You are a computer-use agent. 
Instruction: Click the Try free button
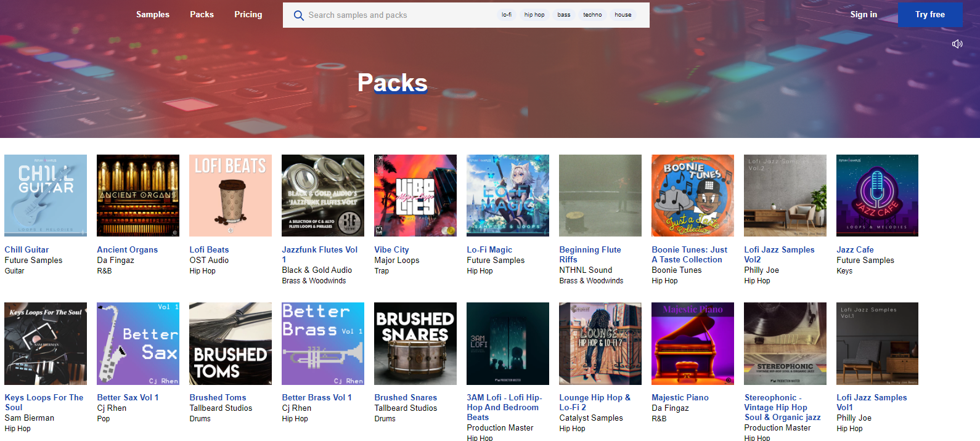pyautogui.click(x=929, y=14)
